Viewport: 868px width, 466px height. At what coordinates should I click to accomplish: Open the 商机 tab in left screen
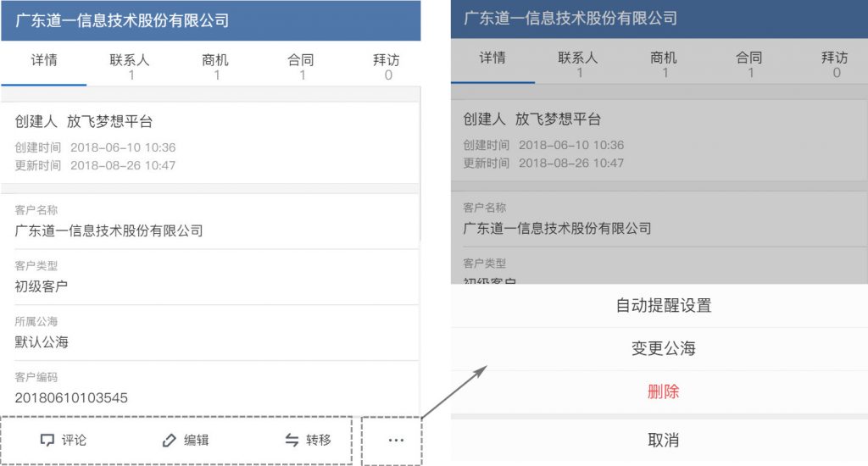click(215, 66)
